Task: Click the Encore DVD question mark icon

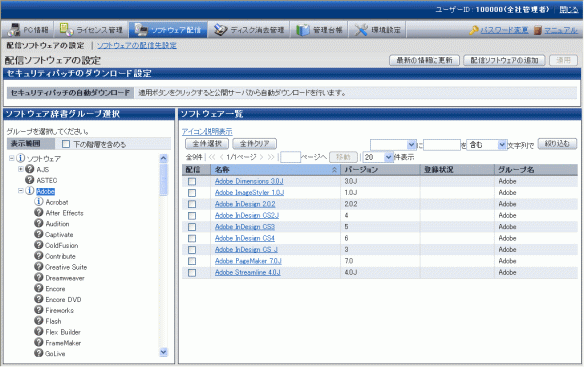Action: (39, 299)
